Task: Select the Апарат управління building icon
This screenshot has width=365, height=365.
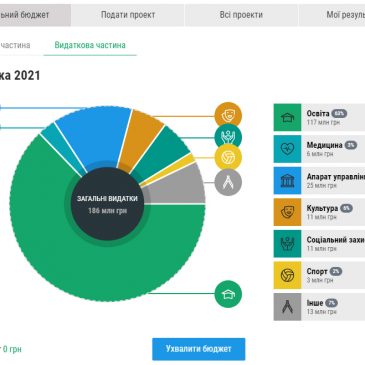Action: pos(287,181)
